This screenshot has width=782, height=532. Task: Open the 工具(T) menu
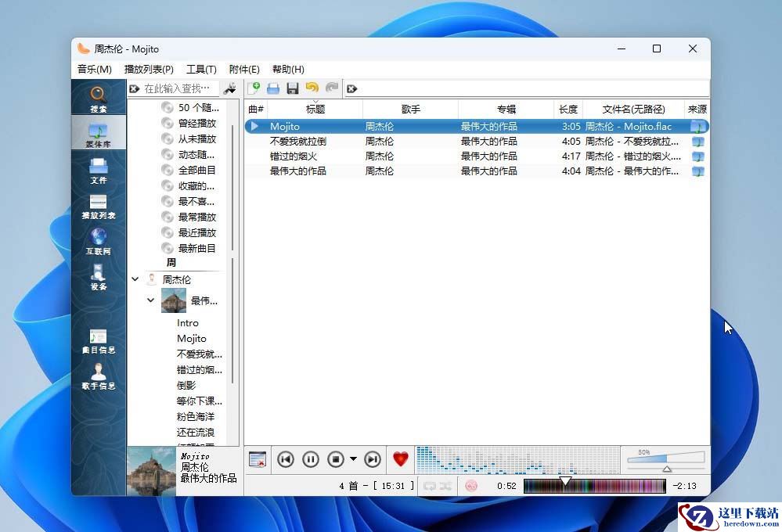(x=201, y=70)
